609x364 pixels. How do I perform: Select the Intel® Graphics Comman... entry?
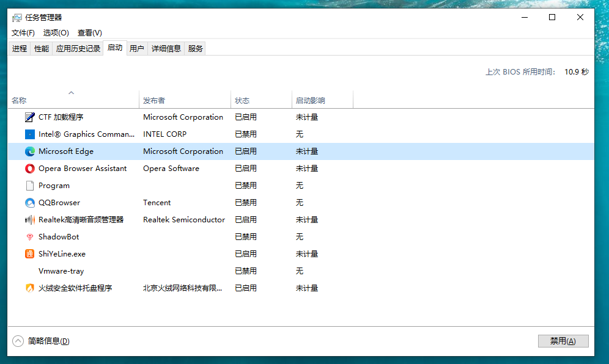pyautogui.click(x=86, y=134)
